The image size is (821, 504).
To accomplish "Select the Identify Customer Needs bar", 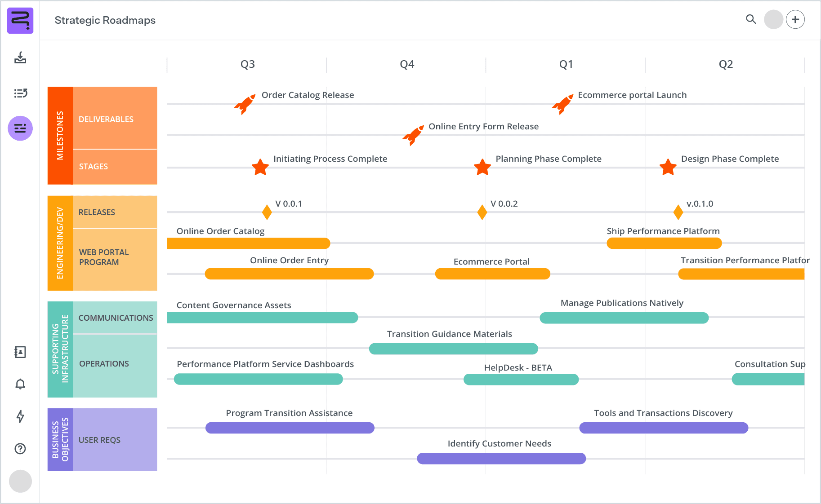I will click(501, 458).
